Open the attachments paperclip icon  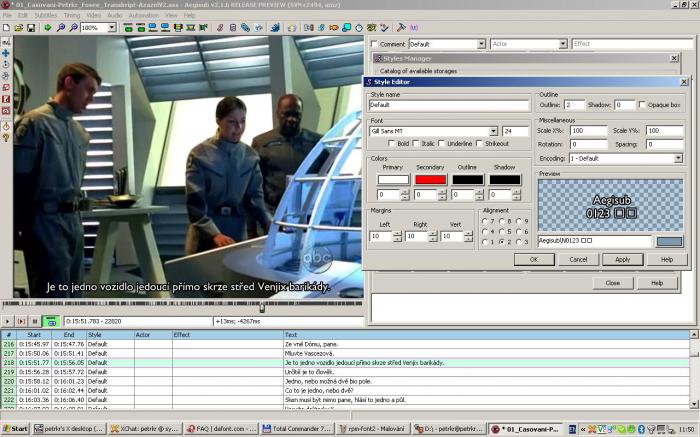(246, 28)
